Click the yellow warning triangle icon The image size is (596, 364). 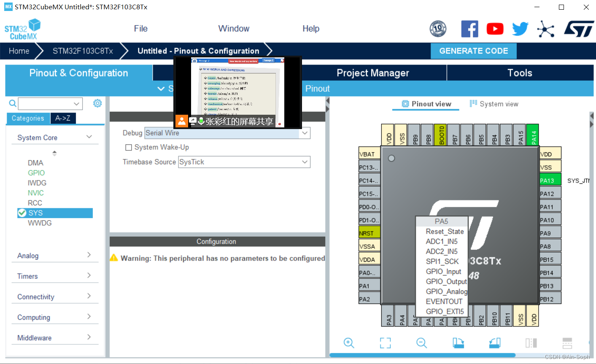coord(114,258)
